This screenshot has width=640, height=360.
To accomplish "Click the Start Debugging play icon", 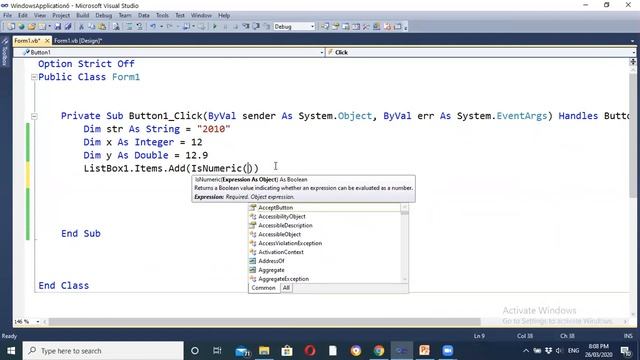I will click(x=215, y=27).
